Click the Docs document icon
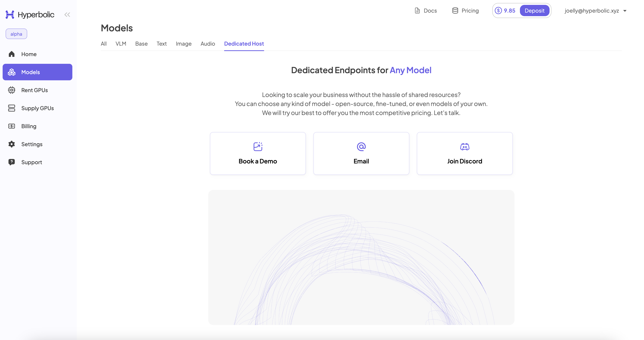Viewport: 644px width, 340px height. click(417, 11)
